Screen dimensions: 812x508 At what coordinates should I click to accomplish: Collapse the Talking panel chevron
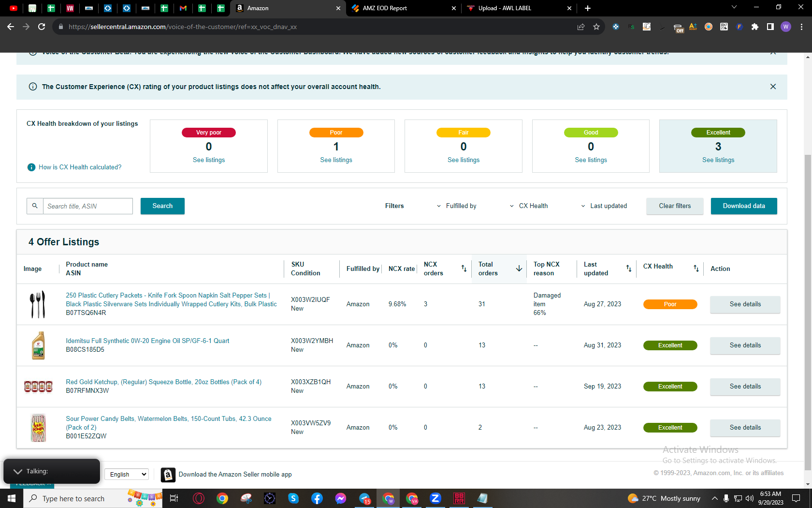coord(18,471)
